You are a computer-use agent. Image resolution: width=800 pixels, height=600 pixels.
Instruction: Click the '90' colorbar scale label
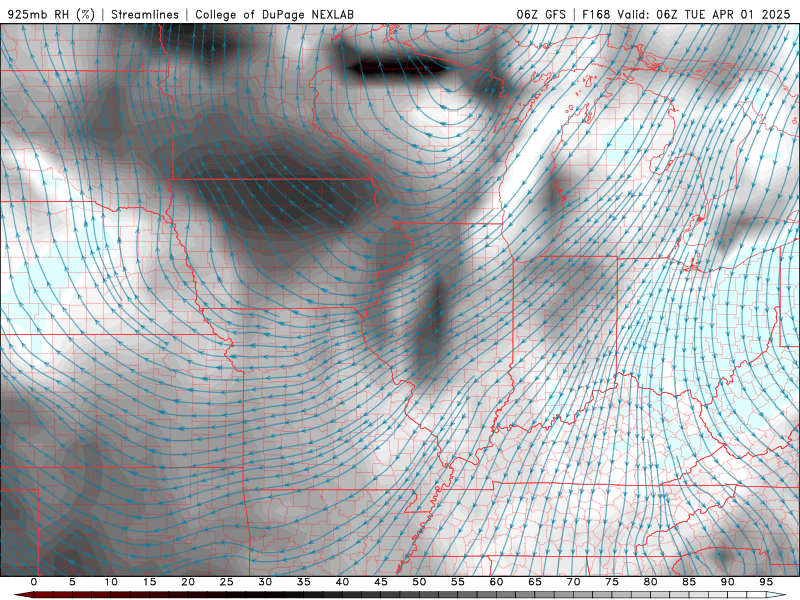click(727, 582)
